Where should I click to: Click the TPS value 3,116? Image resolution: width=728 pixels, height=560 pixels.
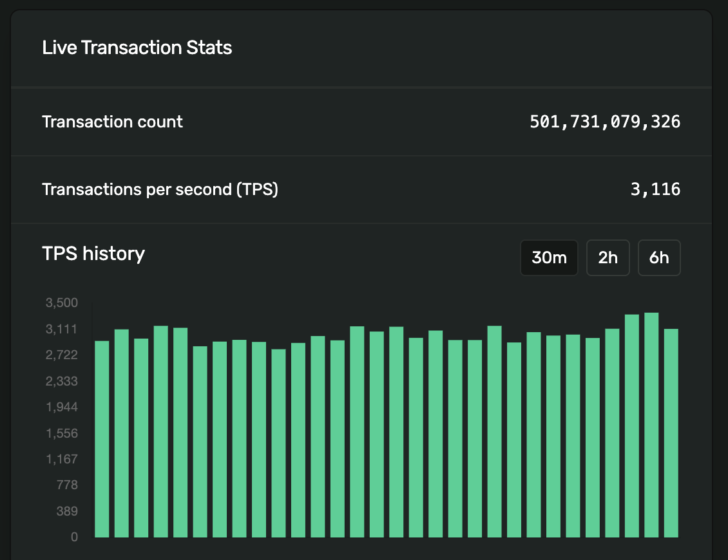(x=655, y=189)
